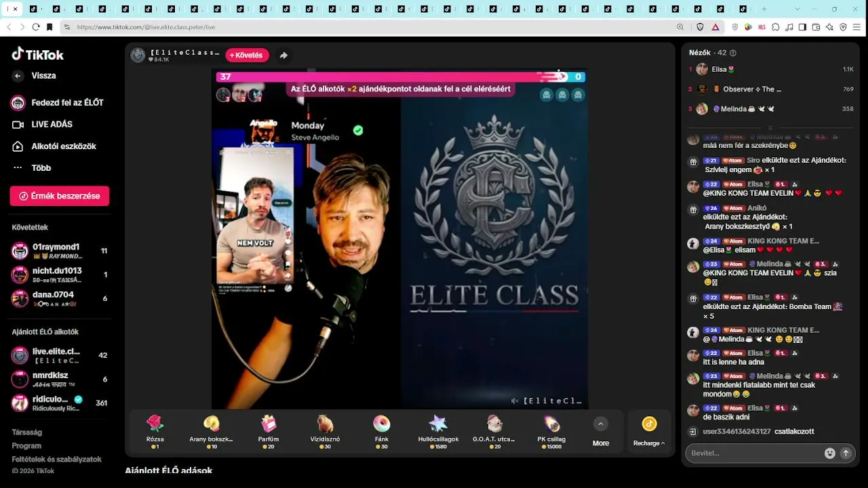Open a new browser tab with plus
The height and width of the screenshot is (488, 868).
[764, 9]
